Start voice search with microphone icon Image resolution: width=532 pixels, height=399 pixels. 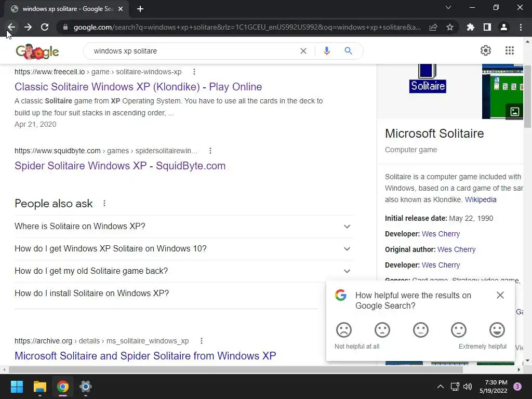[326, 51]
